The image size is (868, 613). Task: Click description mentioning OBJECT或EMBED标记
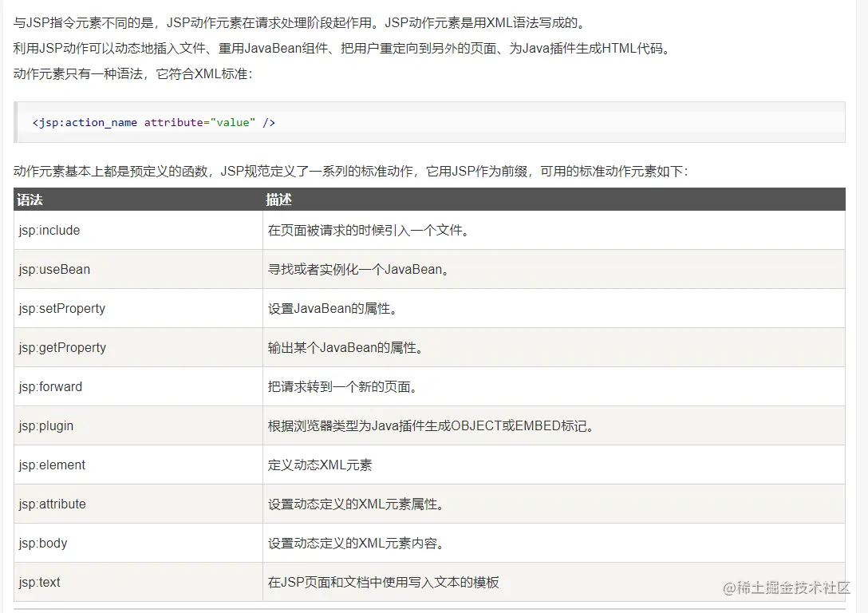click(x=431, y=426)
